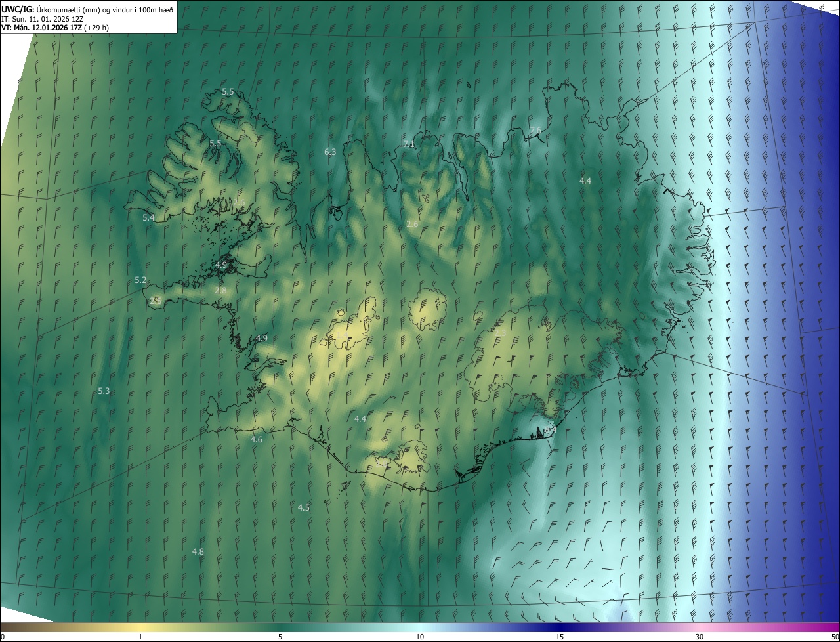The image size is (840, 642).
Task: Click the 5.4 value label on the map
Action: (x=149, y=217)
